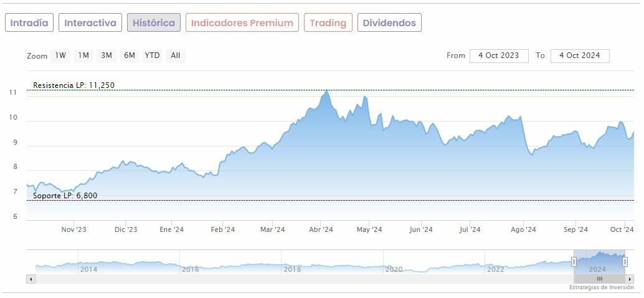Switch to the Interactiva tab

[90, 23]
